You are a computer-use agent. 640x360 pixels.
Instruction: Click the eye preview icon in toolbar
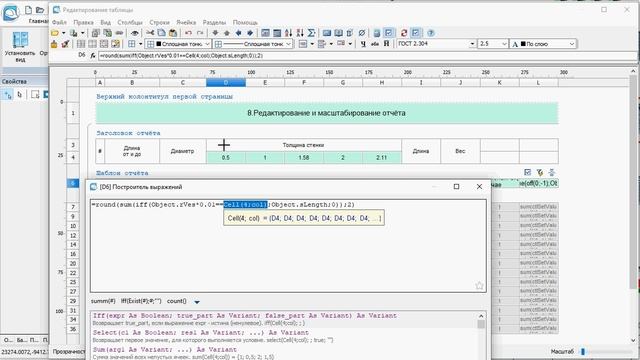(134, 33)
